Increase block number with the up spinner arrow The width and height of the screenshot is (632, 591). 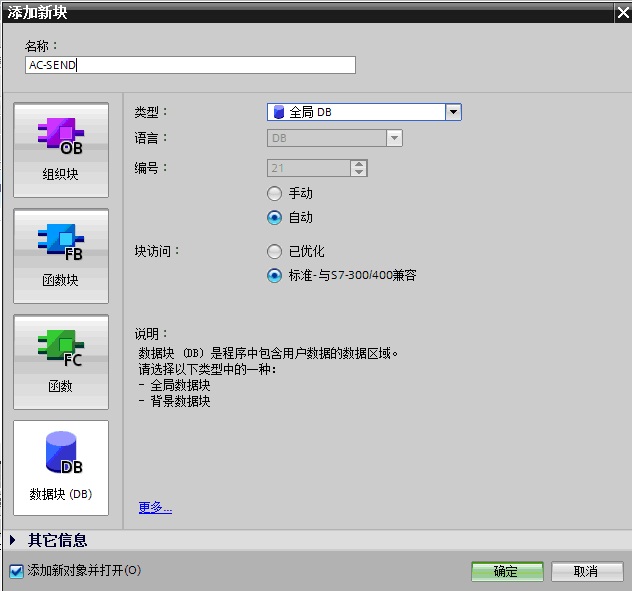359,164
